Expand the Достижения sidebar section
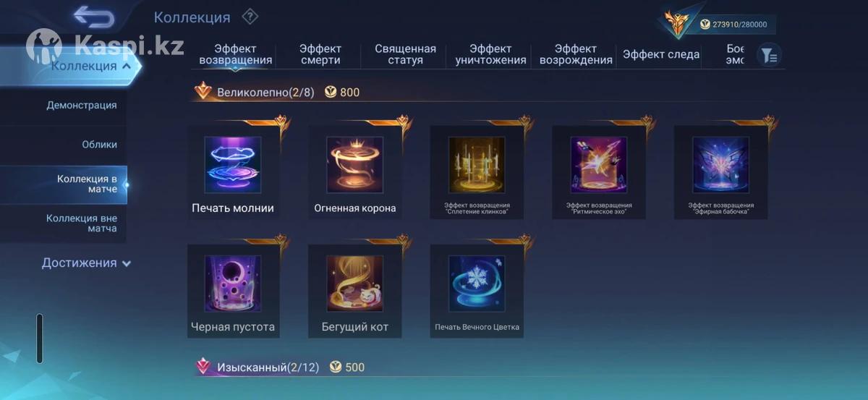This screenshot has width=868, height=400. (86, 263)
